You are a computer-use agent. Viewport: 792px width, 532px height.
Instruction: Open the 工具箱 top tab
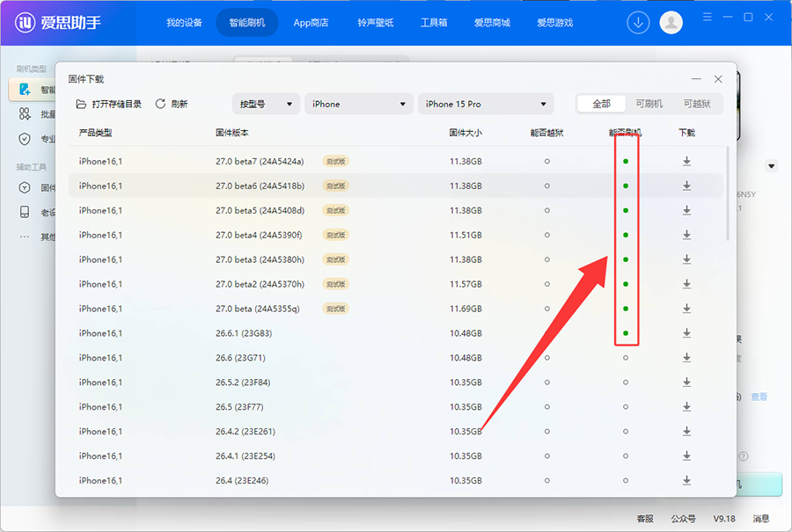[x=434, y=23]
